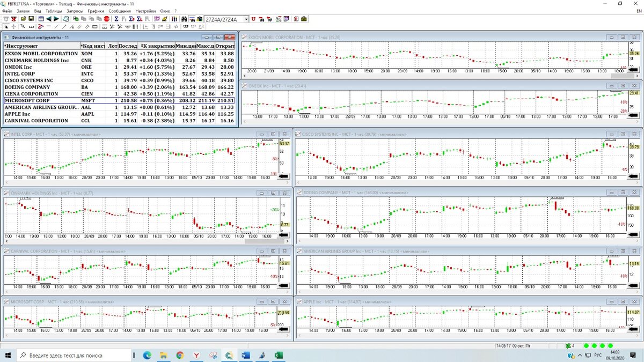Save workspace with the floppy disk icon
Image resolution: width=644 pixels, height=362 pixels.
point(31,19)
